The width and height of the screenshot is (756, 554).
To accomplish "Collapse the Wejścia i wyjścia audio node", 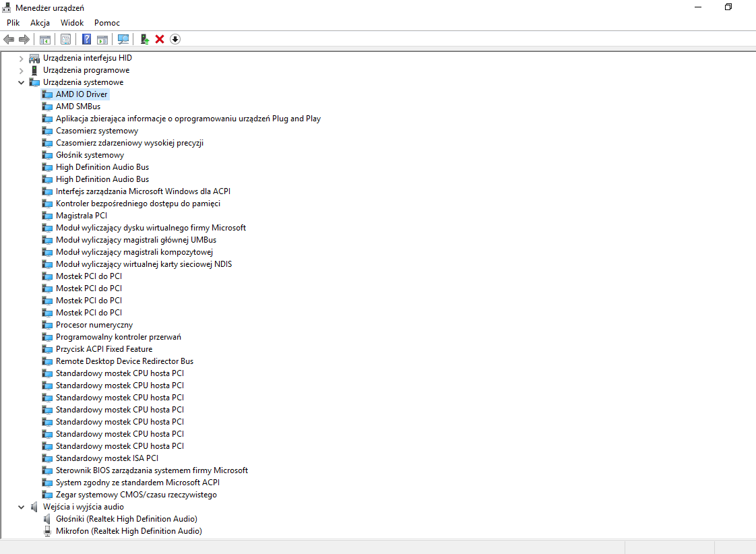I will coord(21,507).
